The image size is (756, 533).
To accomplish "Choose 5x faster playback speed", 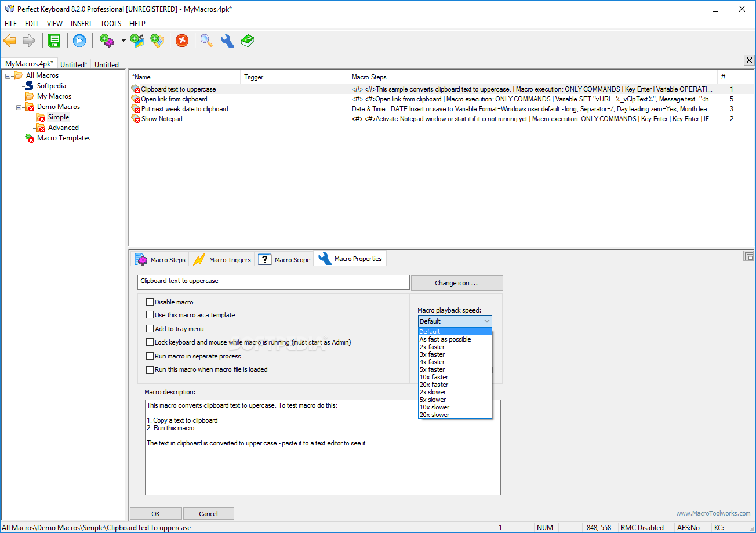I will [x=455, y=369].
